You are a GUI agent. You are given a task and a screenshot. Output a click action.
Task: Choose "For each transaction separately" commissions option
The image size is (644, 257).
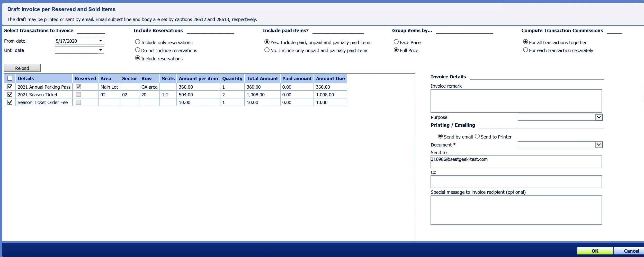[x=526, y=50]
